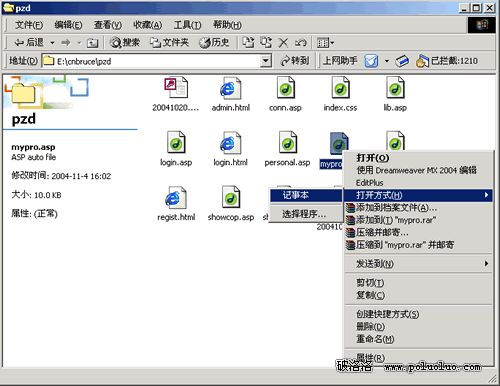Image resolution: width=500 pixels, height=386 pixels.
Task: Open the 收藏(A) menu
Action: (147, 25)
